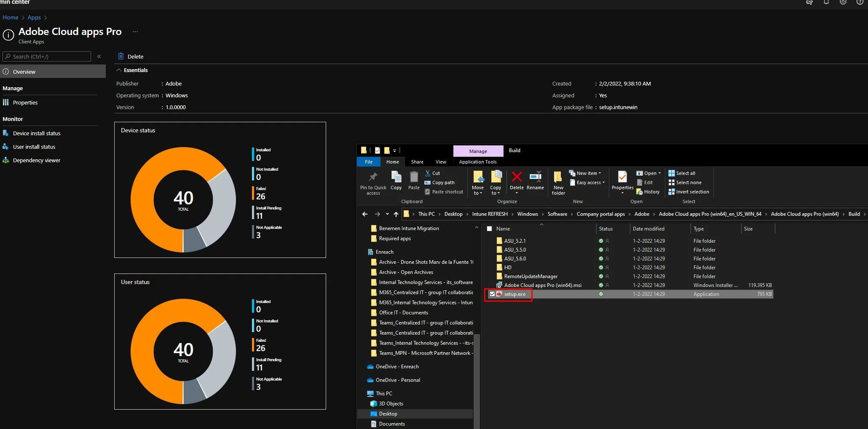The height and width of the screenshot is (429, 868).
Task: Open the more options ellipsis beside app title
Action: (135, 32)
